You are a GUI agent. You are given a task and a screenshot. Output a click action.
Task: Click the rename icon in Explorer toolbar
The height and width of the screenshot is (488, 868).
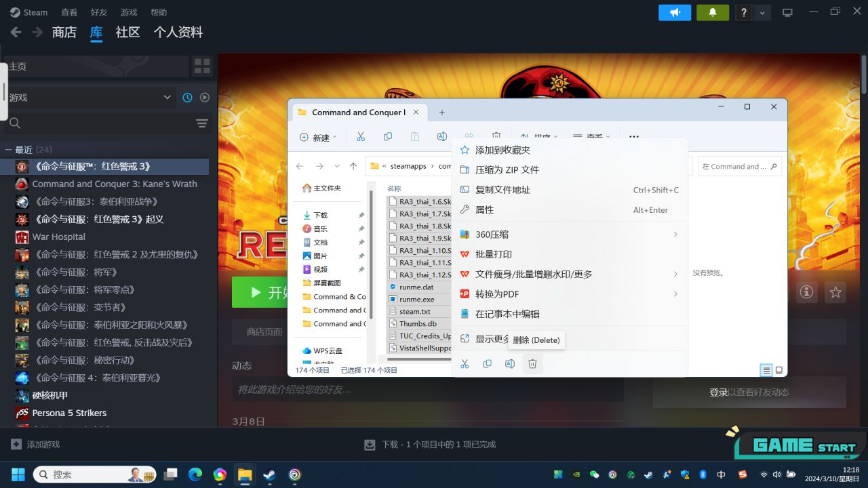442,137
